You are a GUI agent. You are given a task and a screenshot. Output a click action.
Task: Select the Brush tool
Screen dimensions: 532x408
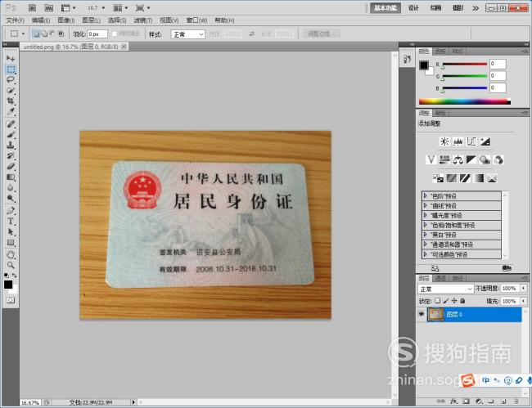[x=11, y=135]
